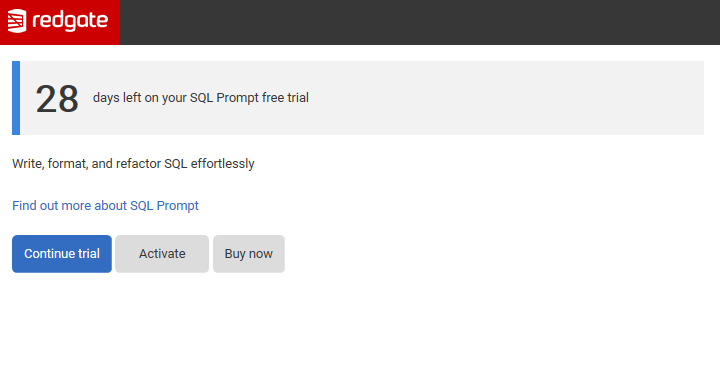Continue the SQL Prompt trial

62,254
